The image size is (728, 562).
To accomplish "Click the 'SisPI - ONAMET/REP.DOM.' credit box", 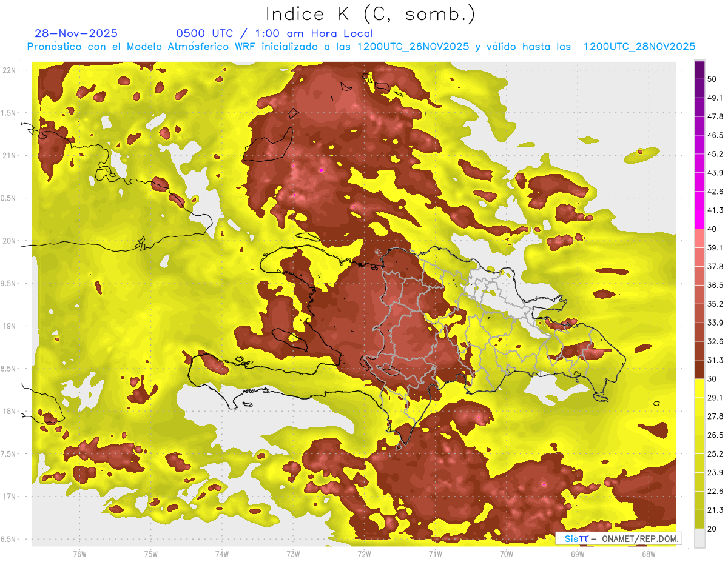I will coord(618,538).
